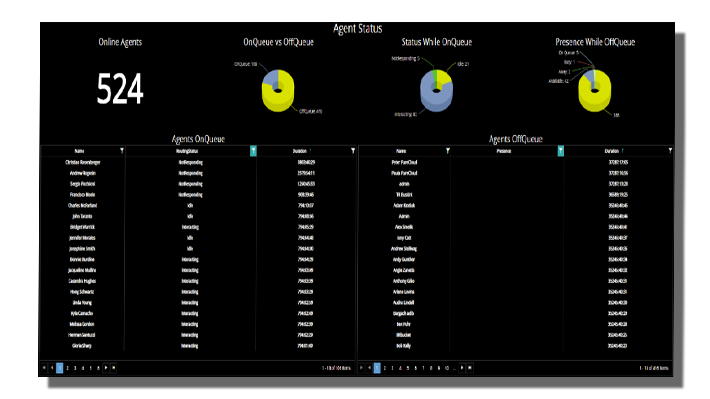
Task: Select the Melissa Gordon row
Action: (x=197, y=324)
